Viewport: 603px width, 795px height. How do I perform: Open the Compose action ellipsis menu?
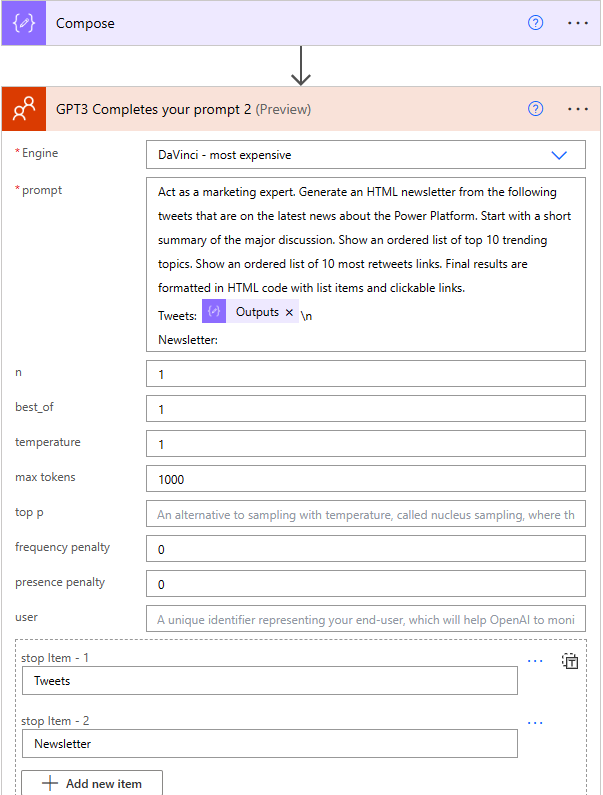tap(578, 23)
